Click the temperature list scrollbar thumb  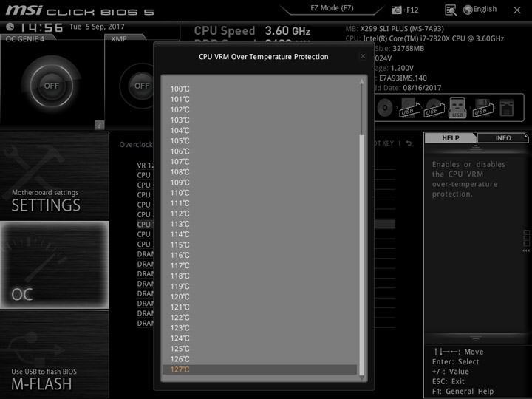pyautogui.click(x=361, y=255)
